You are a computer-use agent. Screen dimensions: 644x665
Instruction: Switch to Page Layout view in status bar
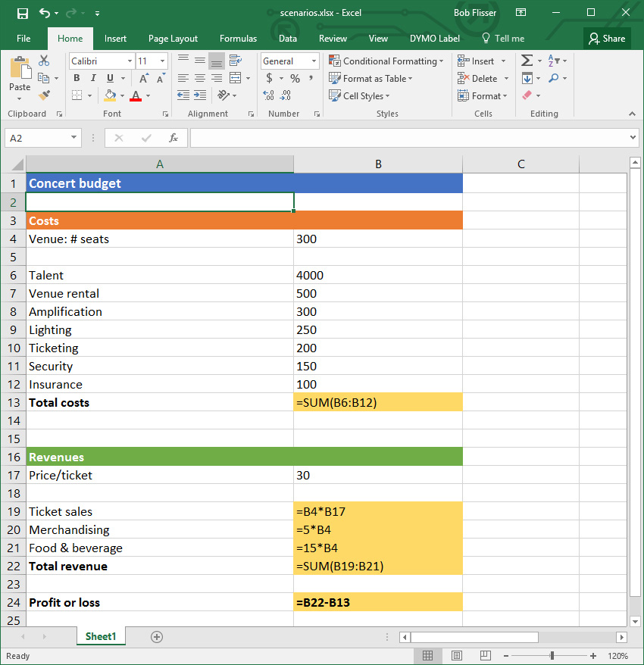(x=457, y=656)
